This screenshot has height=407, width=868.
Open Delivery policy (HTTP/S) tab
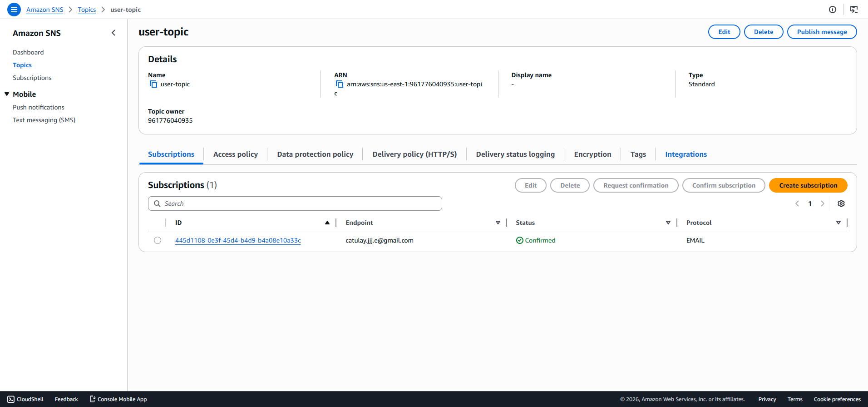[x=414, y=154]
